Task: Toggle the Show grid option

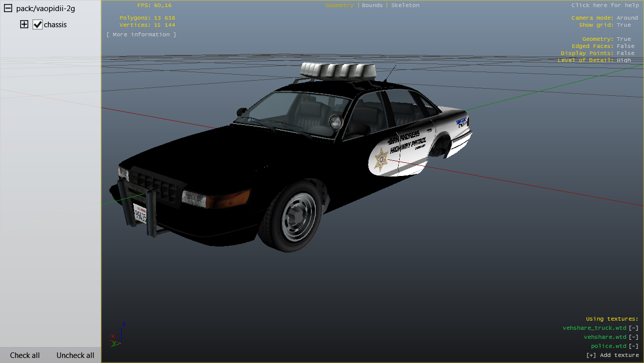Action: coord(623,25)
